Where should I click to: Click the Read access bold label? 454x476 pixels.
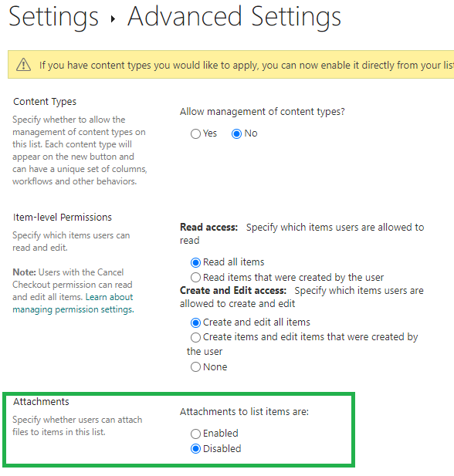[208, 227]
